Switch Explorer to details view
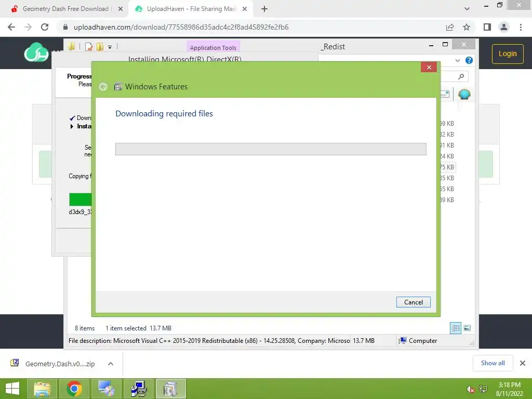 click(x=455, y=328)
